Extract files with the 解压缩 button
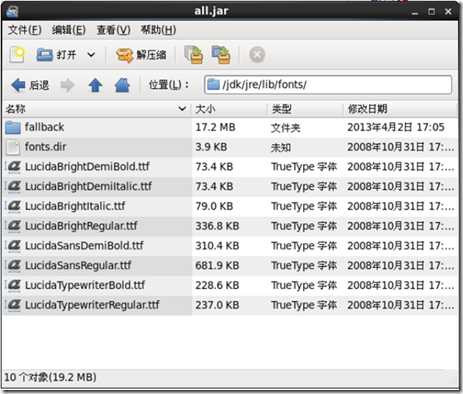The height and width of the screenshot is (394, 463). tap(141, 55)
